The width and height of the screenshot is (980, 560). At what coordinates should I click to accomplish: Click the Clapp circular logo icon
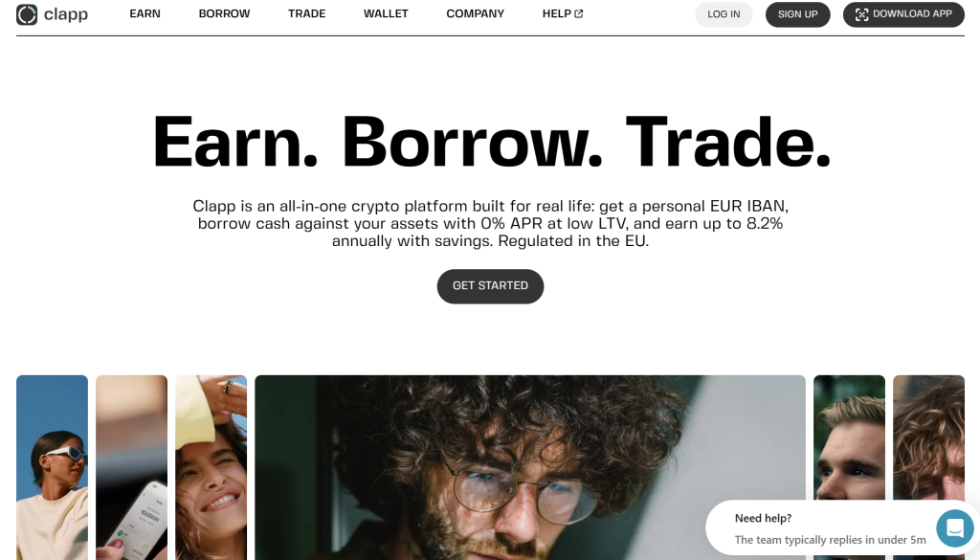(x=27, y=14)
